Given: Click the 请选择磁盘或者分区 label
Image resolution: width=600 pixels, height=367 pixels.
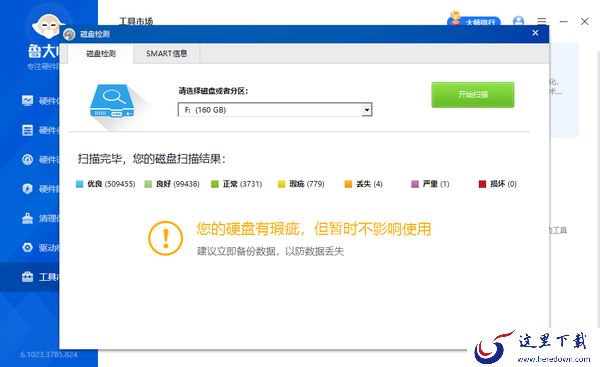Looking at the screenshot, I should tap(213, 91).
